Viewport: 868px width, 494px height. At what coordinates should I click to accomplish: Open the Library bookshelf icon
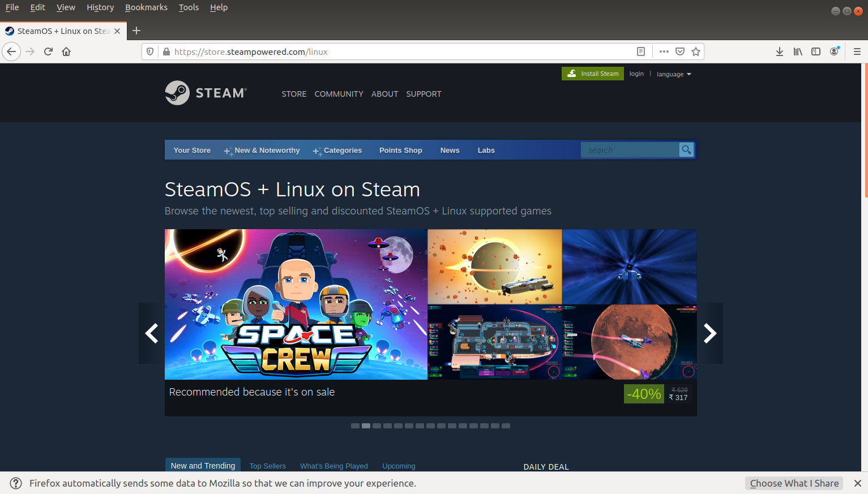point(798,51)
